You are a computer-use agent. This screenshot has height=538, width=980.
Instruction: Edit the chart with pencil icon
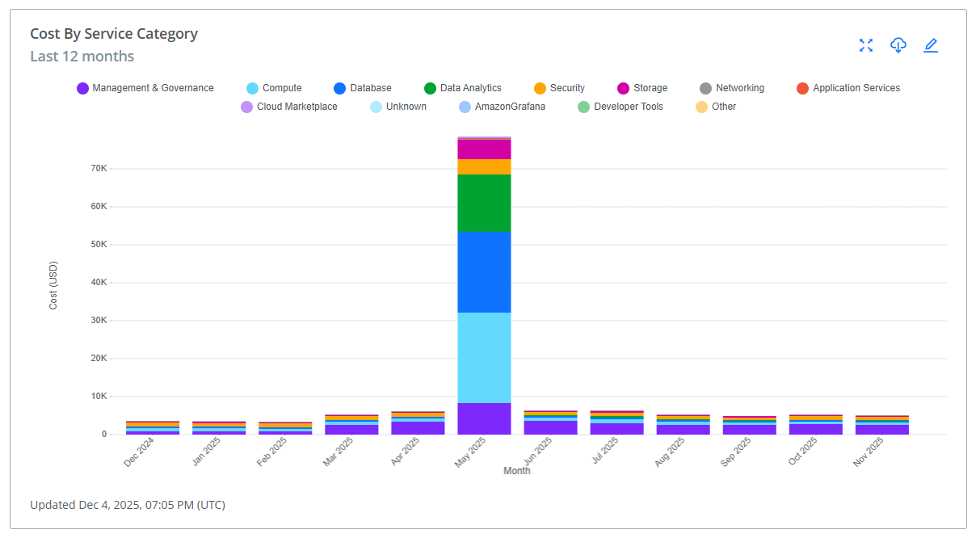(931, 45)
